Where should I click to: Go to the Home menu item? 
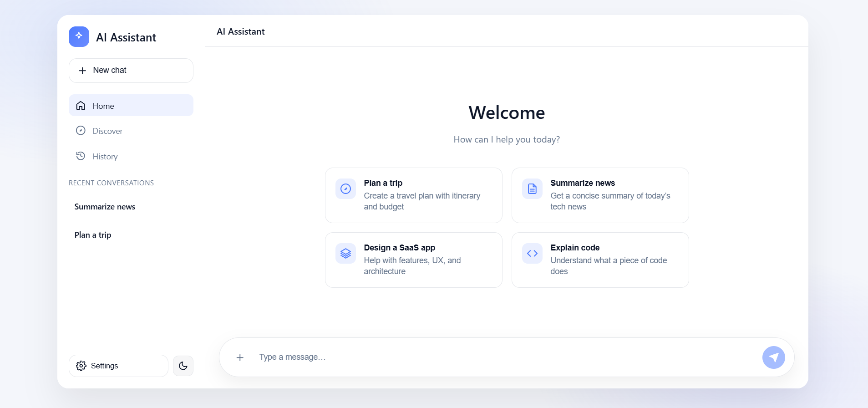131,105
